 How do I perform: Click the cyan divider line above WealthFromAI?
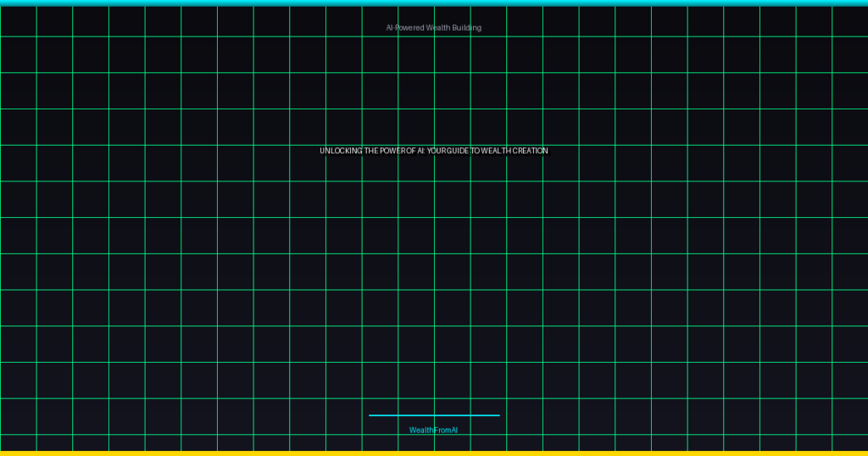tap(434, 415)
